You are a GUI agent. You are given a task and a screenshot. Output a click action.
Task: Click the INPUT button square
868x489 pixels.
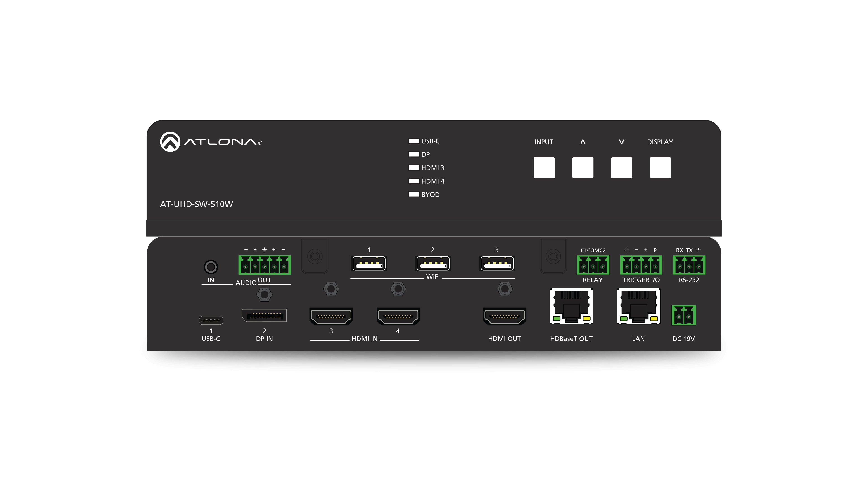[544, 168]
